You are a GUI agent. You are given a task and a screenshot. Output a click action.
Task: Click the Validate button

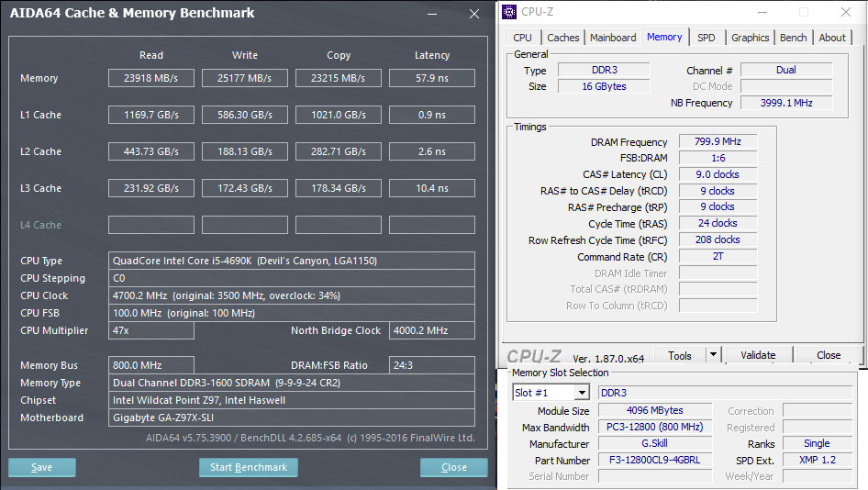758,355
